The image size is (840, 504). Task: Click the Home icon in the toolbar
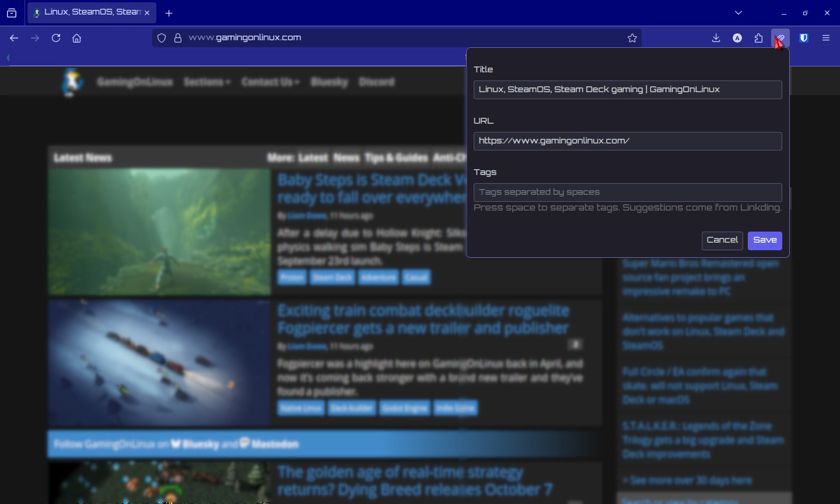point(77,37)
